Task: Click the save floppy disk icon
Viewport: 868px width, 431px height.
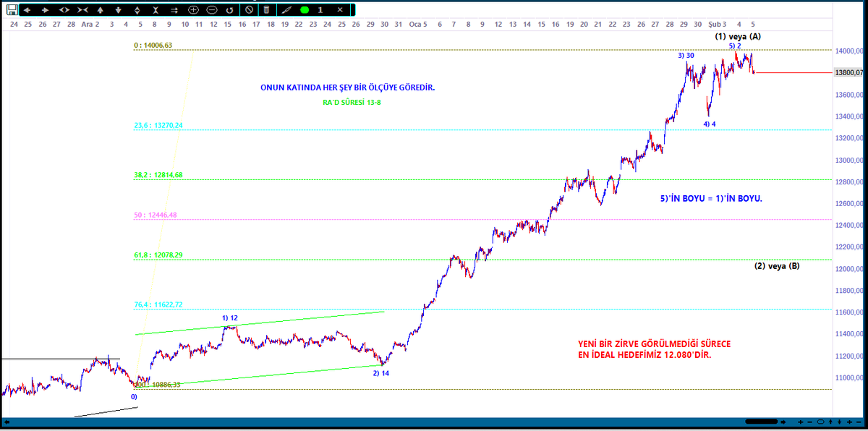Action: (x=12, y=10)
